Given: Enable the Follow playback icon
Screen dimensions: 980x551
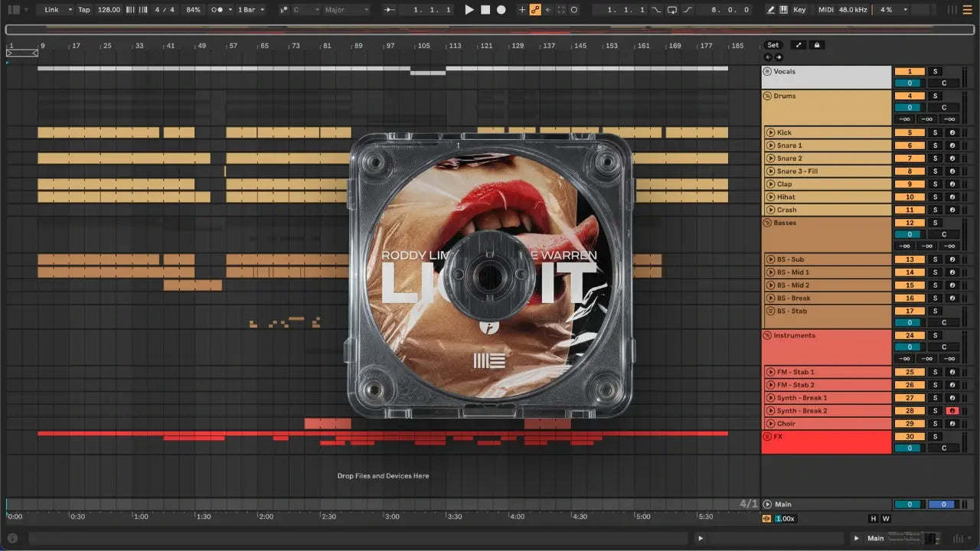Looking at the screenshot, I should [390, 10].
